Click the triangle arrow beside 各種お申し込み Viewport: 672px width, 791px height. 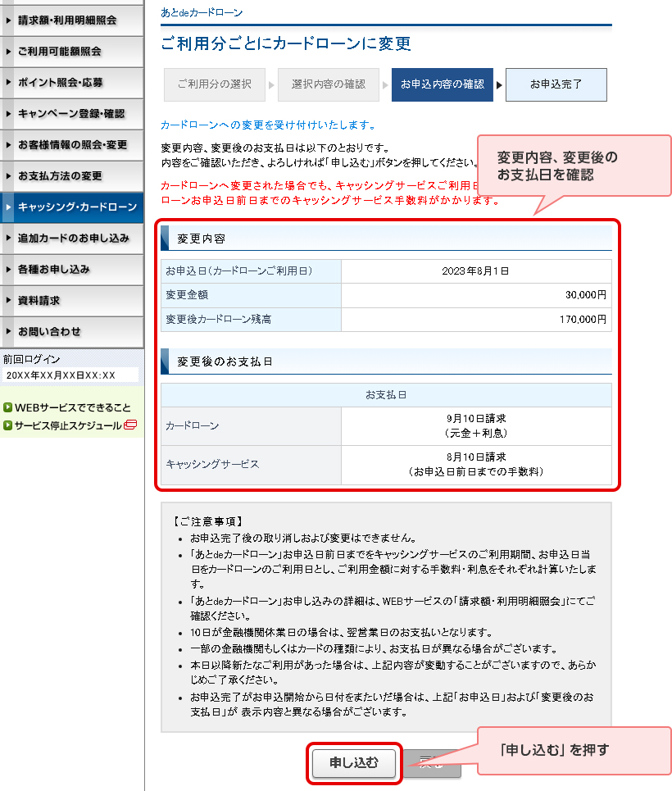[9, 270]
